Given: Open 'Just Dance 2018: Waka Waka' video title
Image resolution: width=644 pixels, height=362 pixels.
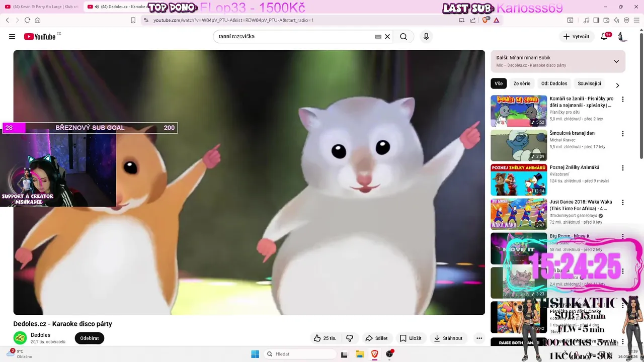Looking at the screenshot, I should coord(581,205).
